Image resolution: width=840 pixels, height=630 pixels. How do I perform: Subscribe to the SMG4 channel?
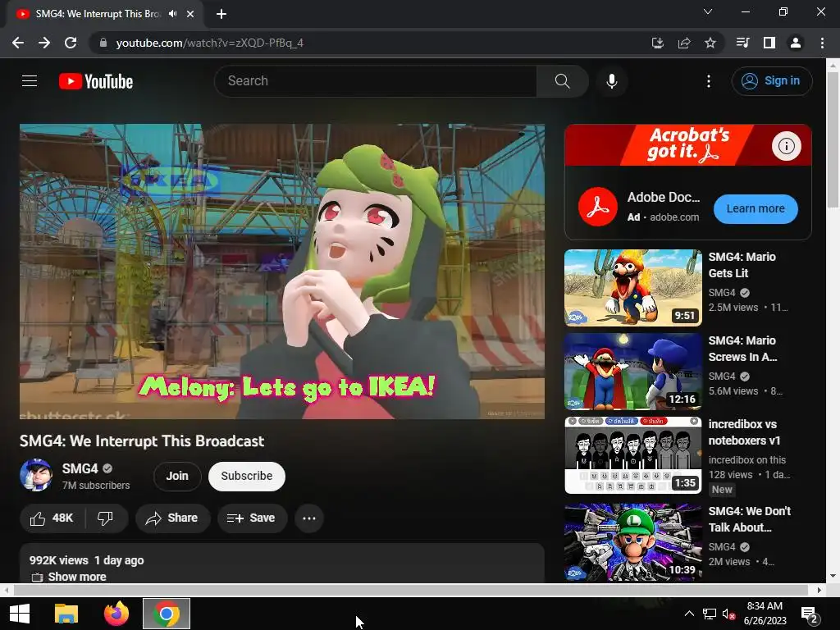pos(246,476)
